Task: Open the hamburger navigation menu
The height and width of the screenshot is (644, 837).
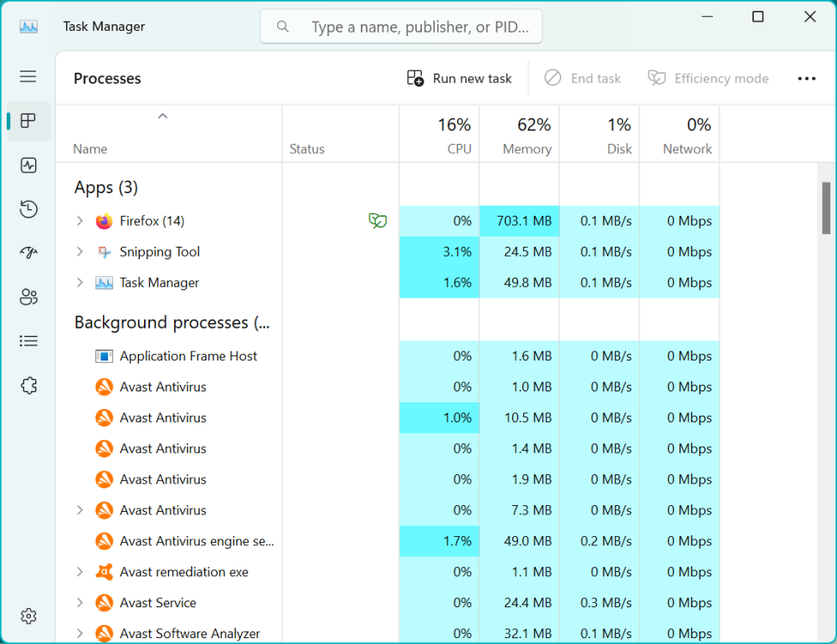Action: 28,77
